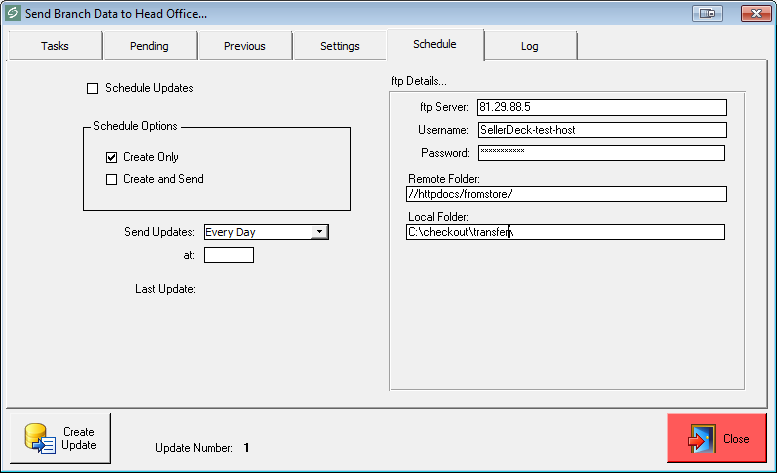Open the Settings tab
This screenshot has height=473, width=777.
pyautogui.click(x=339, y=46)
